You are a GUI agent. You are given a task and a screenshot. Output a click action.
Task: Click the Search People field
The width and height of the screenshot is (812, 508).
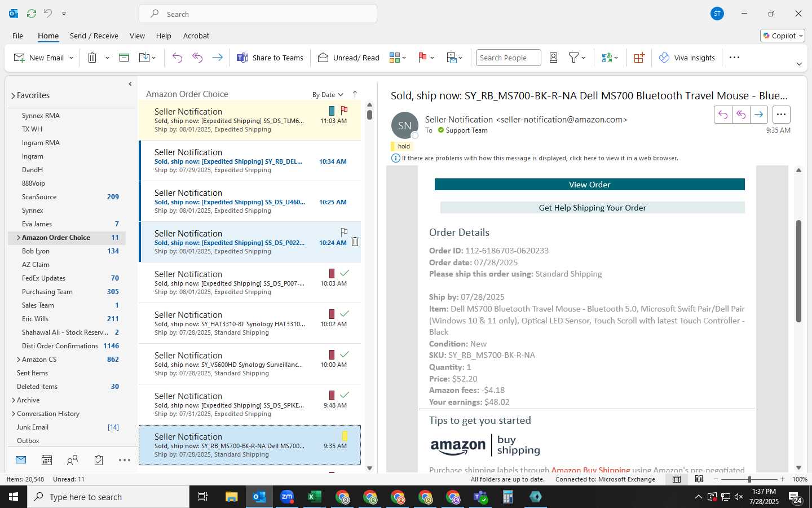pyautogui.click(x=508, y=58)
